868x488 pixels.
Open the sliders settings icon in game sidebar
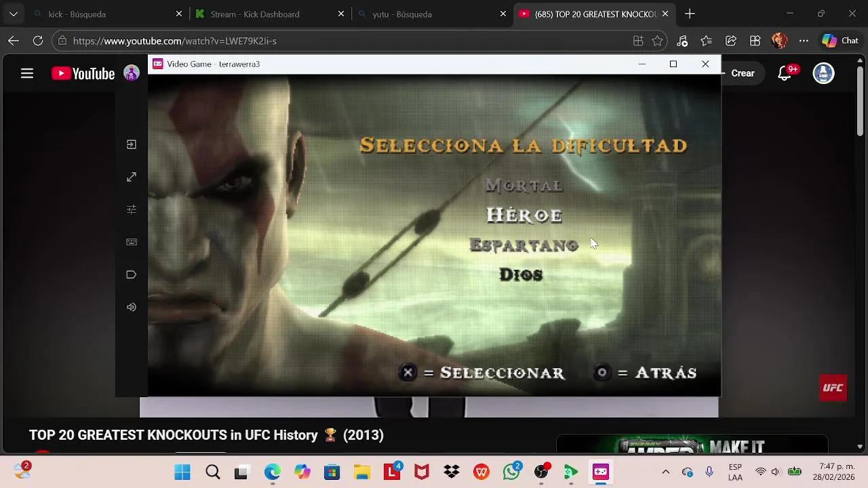tap(132, 209)
